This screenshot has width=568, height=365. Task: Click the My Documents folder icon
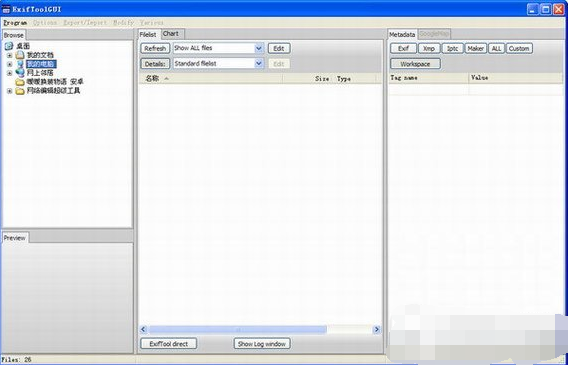(x=20, y=55)
